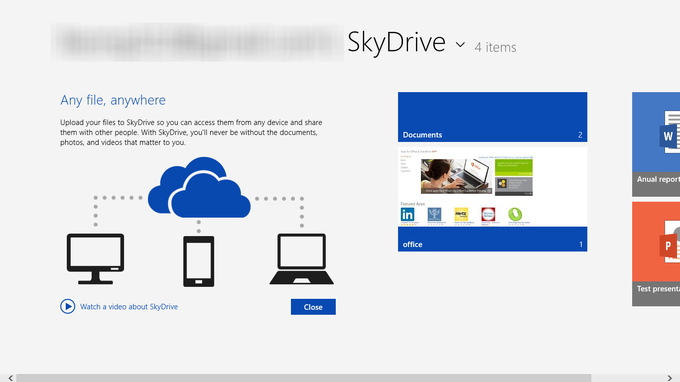The height and width of the screenshot is (382, 680).
Task: Click the 4 items count text
Action: pos(495,47)
